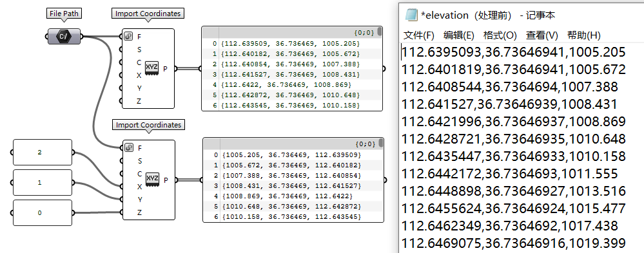Click row {112.641527, 36.736469, 1008.431} in upper panel

point(290,74)
